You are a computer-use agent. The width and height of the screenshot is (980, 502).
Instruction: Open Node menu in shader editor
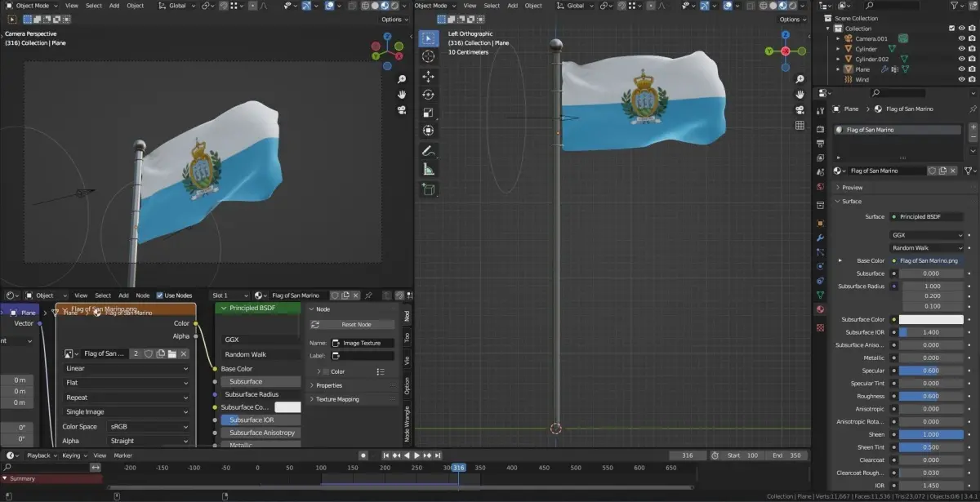tap(143, 295)
